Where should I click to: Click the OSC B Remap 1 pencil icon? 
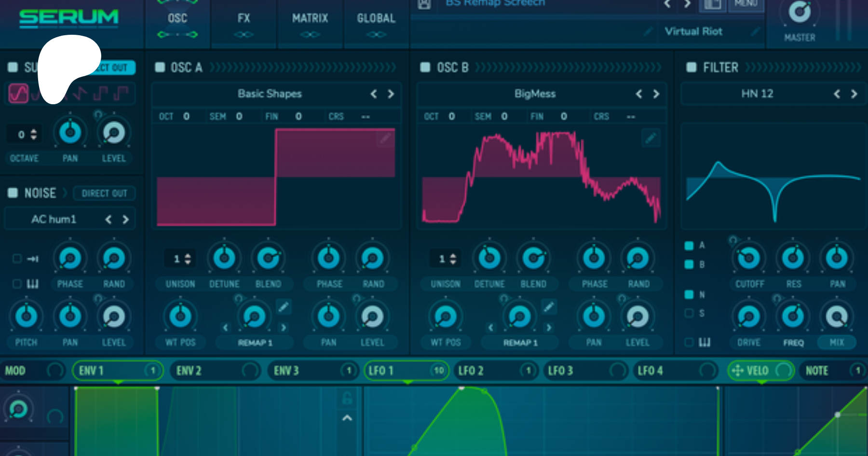[x=548, y=306]
